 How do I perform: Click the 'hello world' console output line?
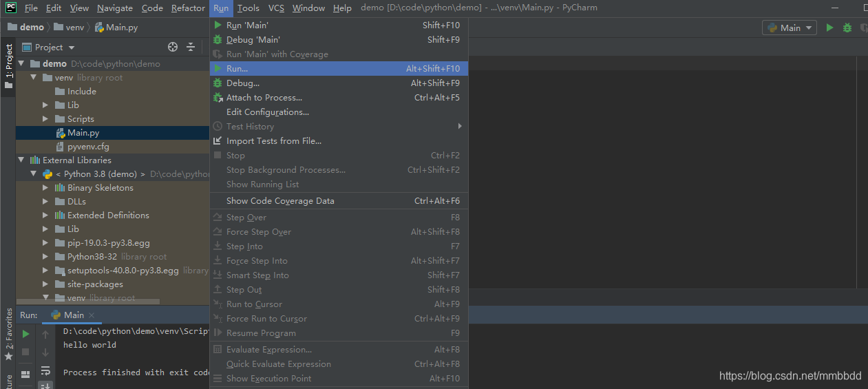click(89, 345)
